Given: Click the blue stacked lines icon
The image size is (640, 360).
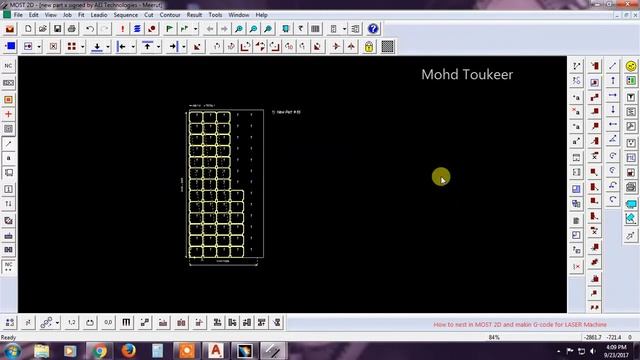Looking at the screenshot, I should pyautogui.click(x=137, y=29).
